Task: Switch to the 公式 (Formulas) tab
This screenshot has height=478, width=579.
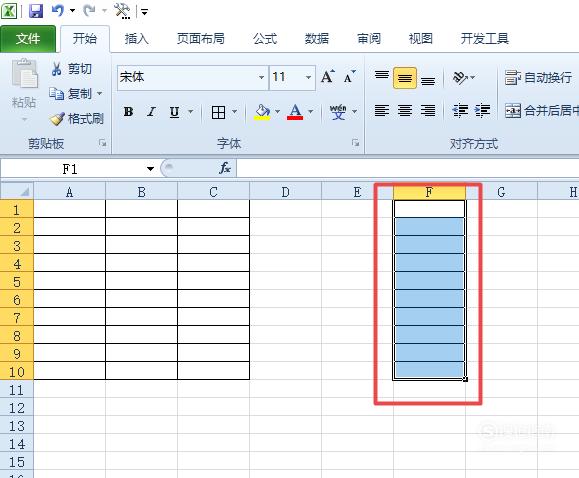Action: (x=265, y=38)
